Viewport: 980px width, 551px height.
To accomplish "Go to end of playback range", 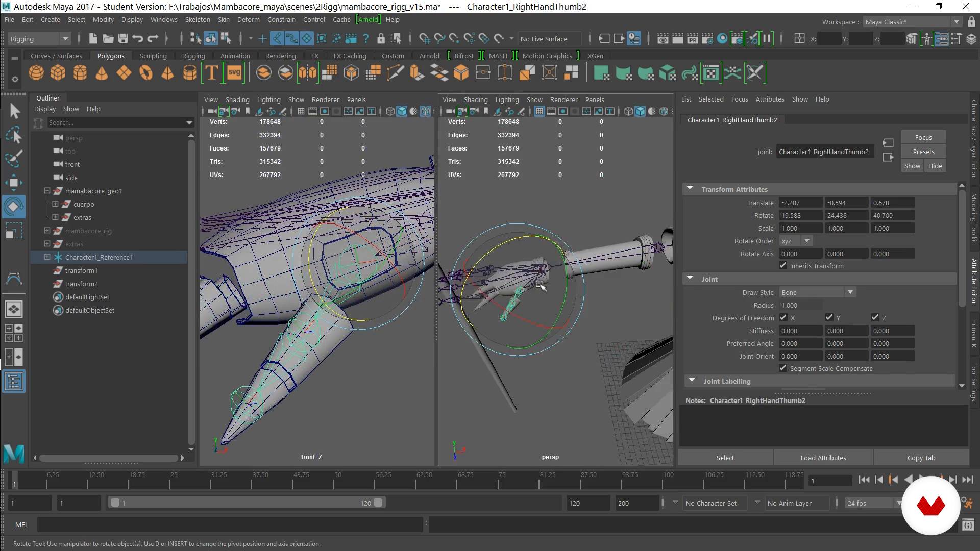I will (968, 480).
